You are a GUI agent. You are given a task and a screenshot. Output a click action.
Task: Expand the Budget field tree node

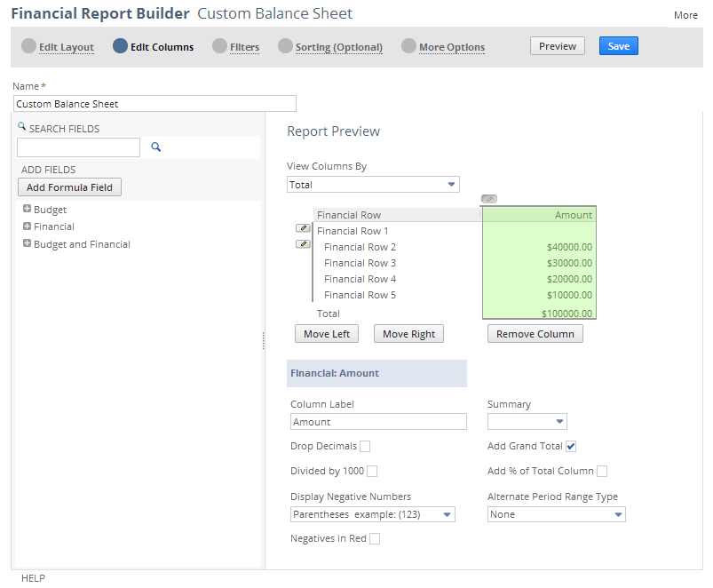[x=28, y=210]
